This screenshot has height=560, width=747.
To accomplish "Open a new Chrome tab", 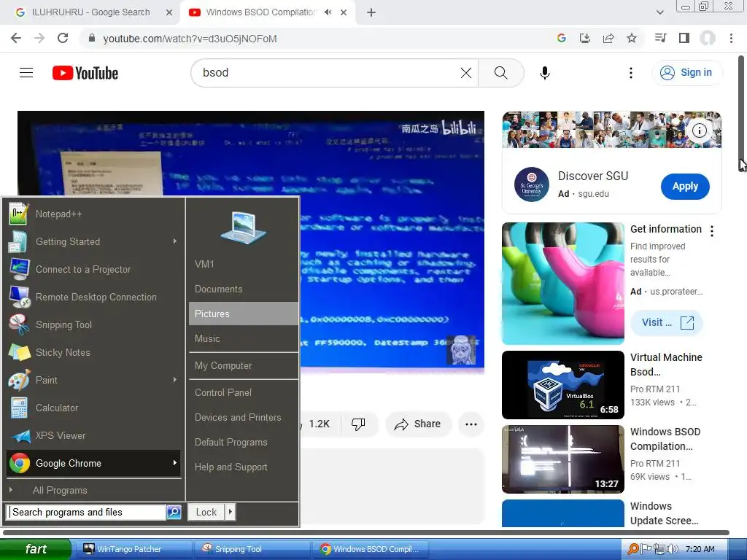I will coord(371,12).
